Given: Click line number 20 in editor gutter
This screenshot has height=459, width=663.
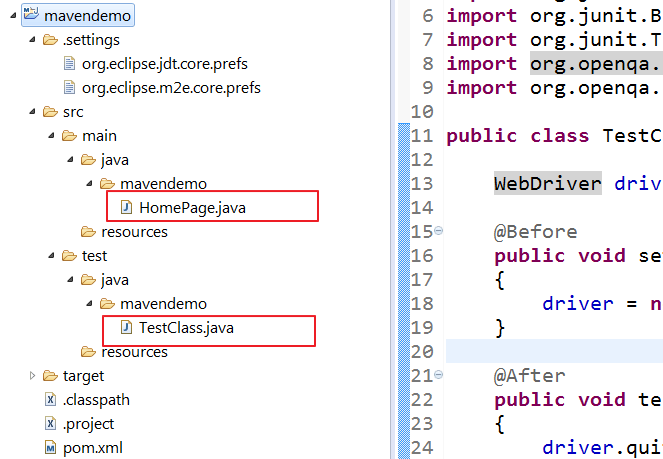Looking at the screenshot, I should point(422,352).
